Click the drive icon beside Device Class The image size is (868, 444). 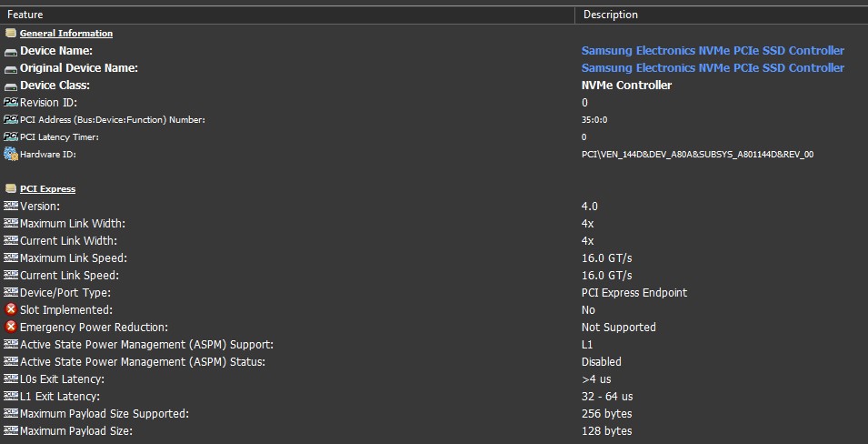tap(11, 86)
